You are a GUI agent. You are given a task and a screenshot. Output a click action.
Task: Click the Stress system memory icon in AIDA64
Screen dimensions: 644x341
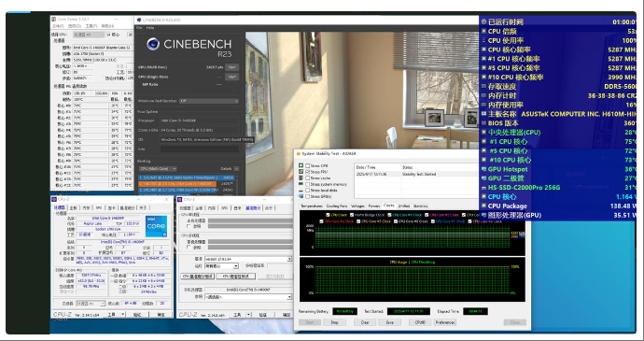point(301,184)
